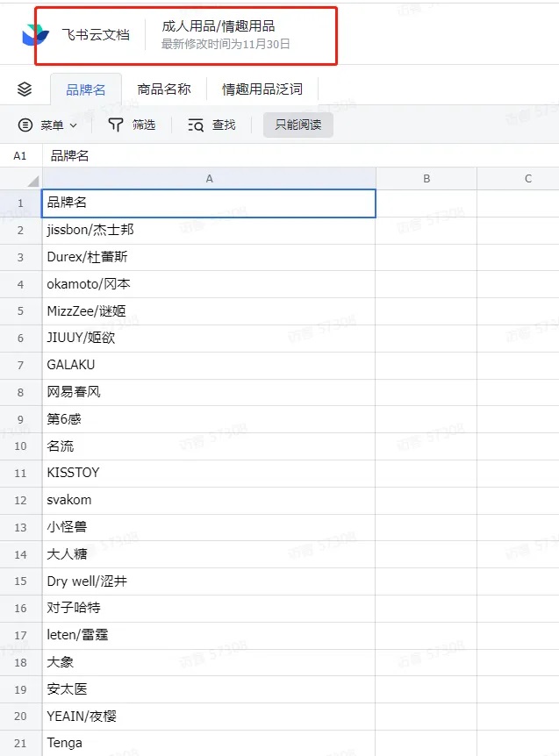Click the Feishu bird logo icon
Screen dimensions: 559x756
[x=36, y=35]
